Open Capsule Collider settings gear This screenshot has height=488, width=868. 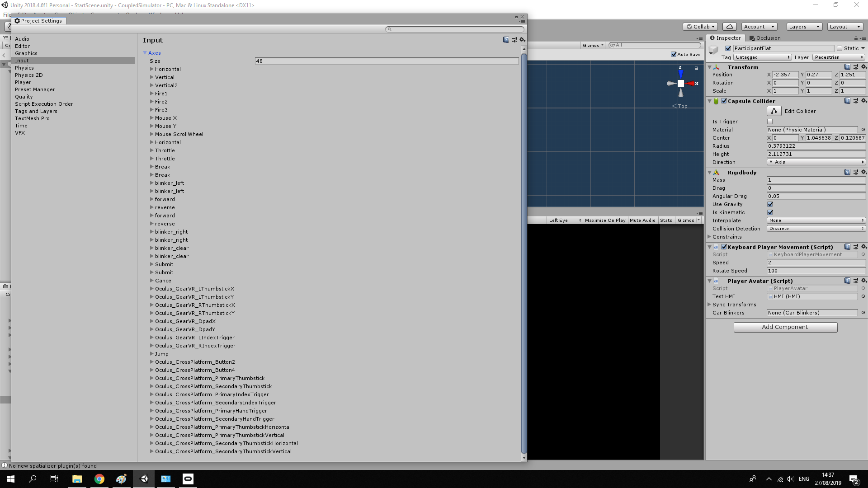(x=863, y=101)
